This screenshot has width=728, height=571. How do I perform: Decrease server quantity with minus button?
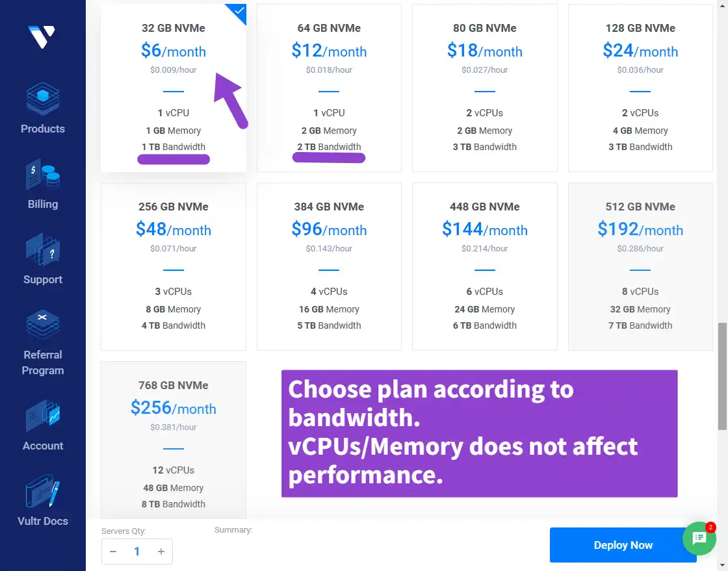[113, 552]
